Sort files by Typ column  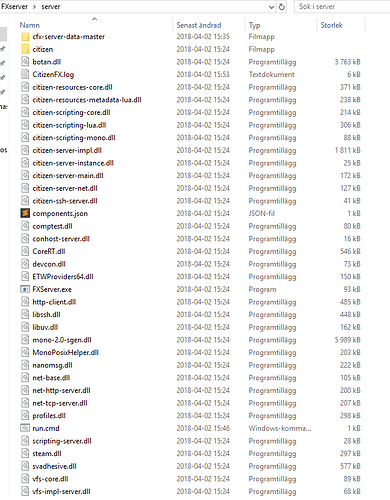pyautogui.click(x=254, y=25)
